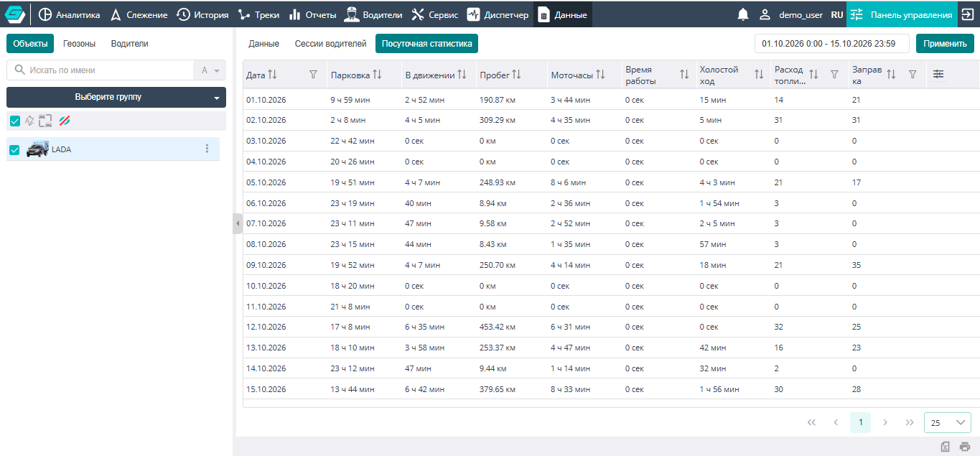This screenshot has width=980, height=456.
Task: Export the table to Excel
Action: [x=946, y=447]
